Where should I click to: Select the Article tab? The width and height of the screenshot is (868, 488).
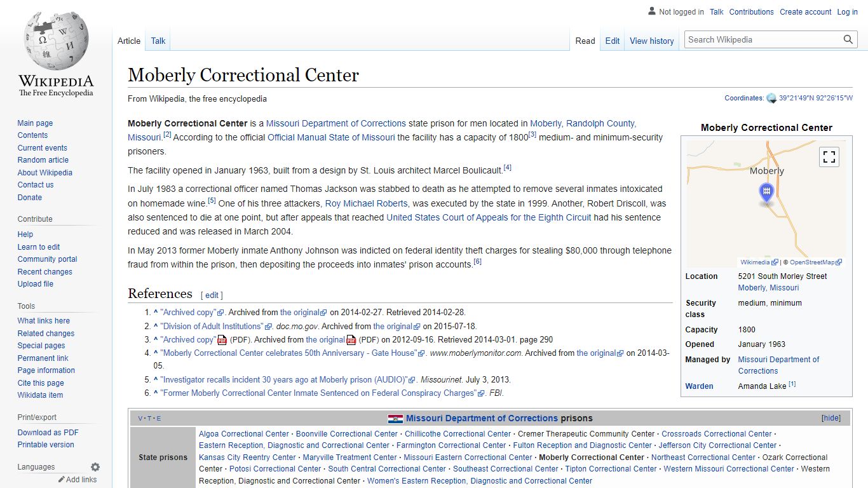click(x=129, y=41)
